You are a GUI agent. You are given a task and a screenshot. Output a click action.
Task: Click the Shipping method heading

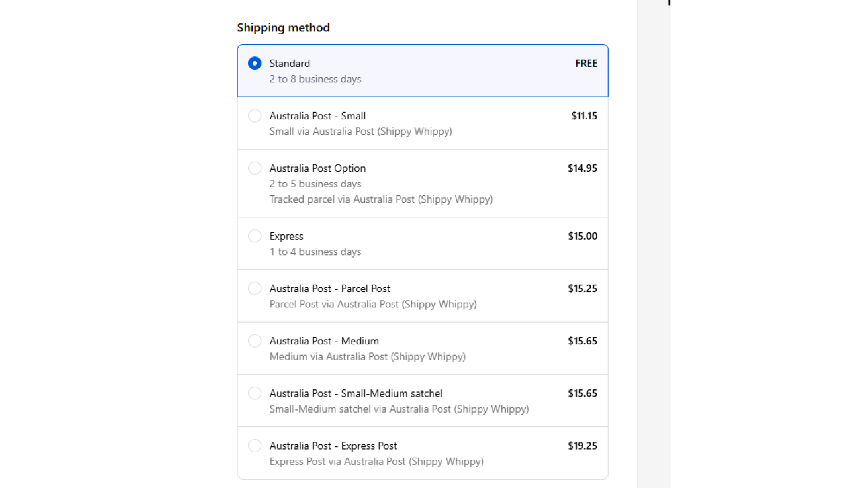(x=283, y=28)
